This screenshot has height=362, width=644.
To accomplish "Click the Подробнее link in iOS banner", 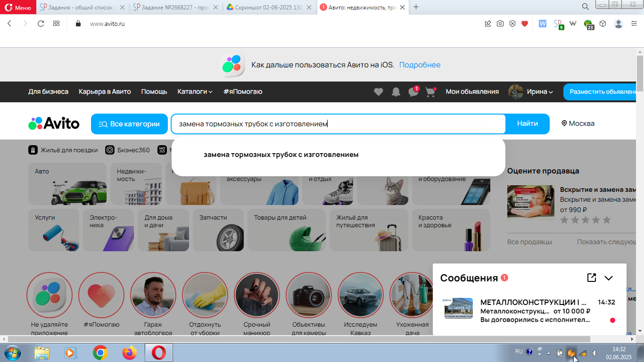I will 420,65.
